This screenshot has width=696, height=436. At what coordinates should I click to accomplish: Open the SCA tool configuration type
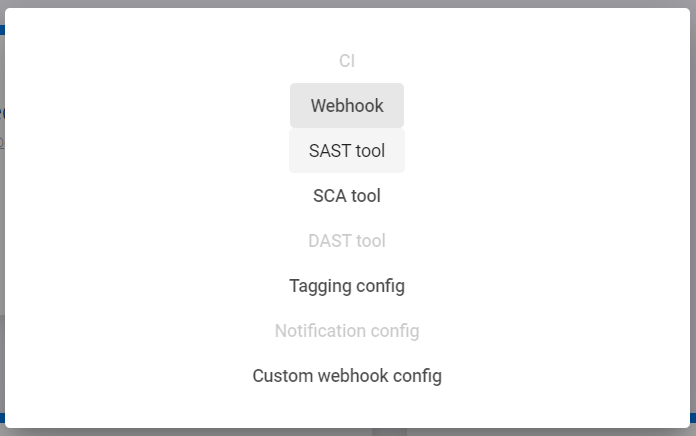pos(347,196)
